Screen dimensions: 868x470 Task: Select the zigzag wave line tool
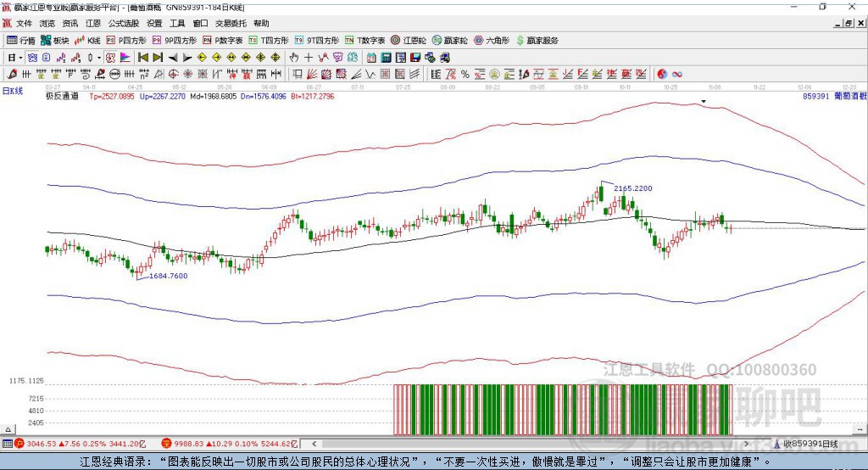point(370,75)
